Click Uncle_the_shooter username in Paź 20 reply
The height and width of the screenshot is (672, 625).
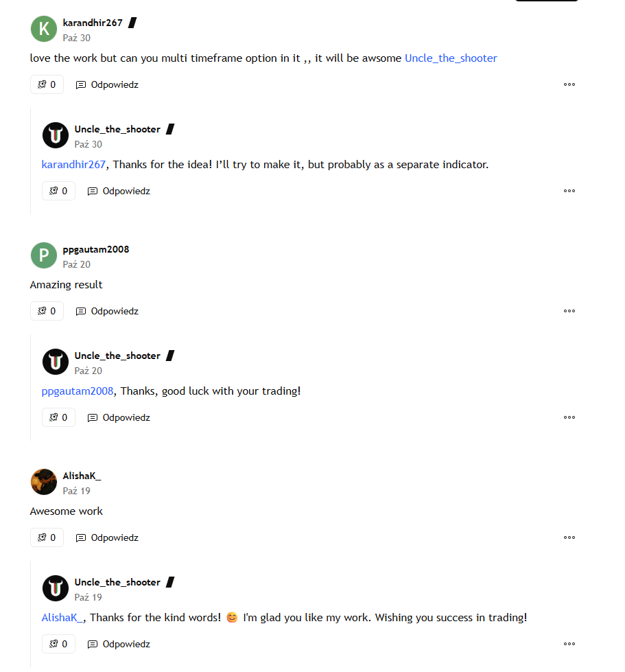[x=117, y=356]
